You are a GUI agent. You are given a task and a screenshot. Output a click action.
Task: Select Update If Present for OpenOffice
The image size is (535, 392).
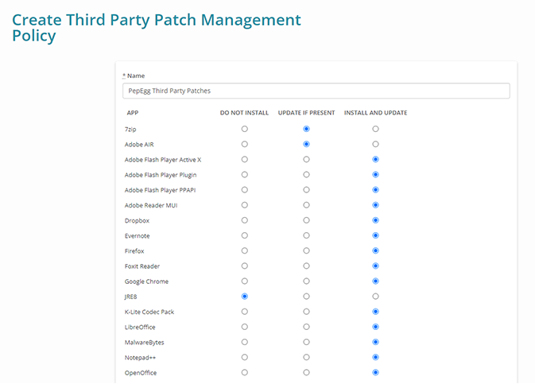tap(306, 373)
